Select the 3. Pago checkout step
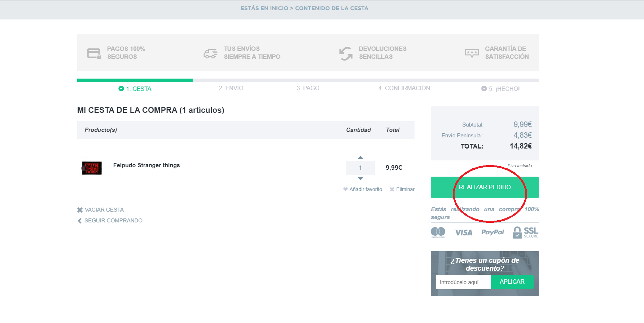The image size is (644, 323). tap(308, 88)
